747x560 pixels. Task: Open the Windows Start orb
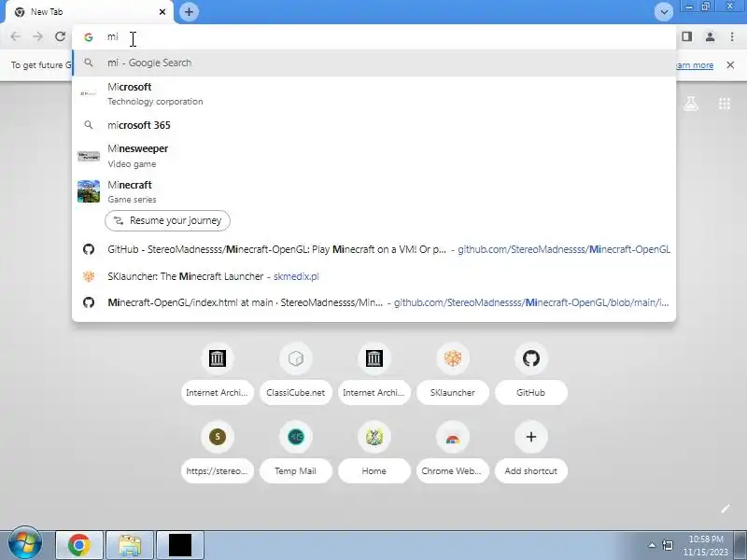(25, 544)
